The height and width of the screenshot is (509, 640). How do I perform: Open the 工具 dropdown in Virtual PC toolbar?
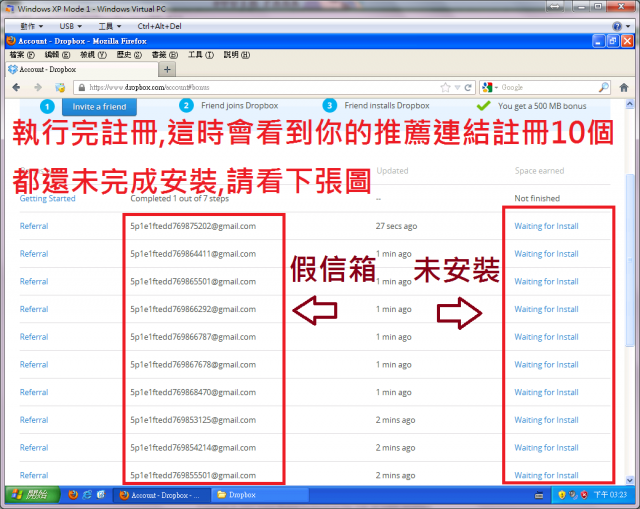coord(109,26)
